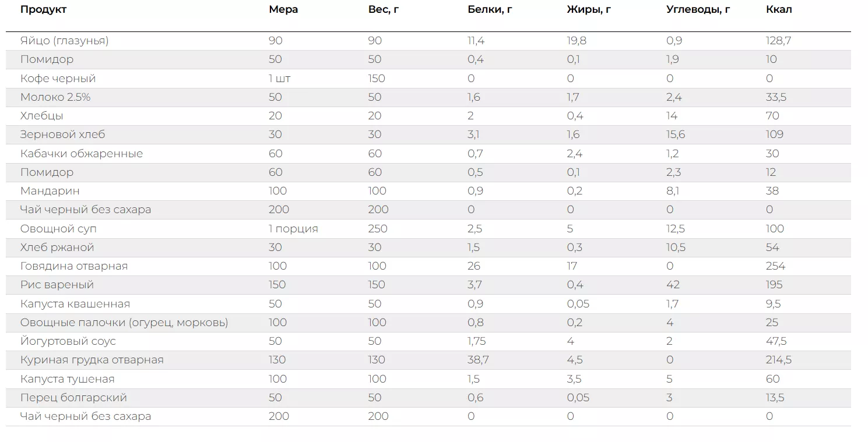868x442 pixels.
Task: Click the 'Ккал' column header
Action: [x=779, y=9]
